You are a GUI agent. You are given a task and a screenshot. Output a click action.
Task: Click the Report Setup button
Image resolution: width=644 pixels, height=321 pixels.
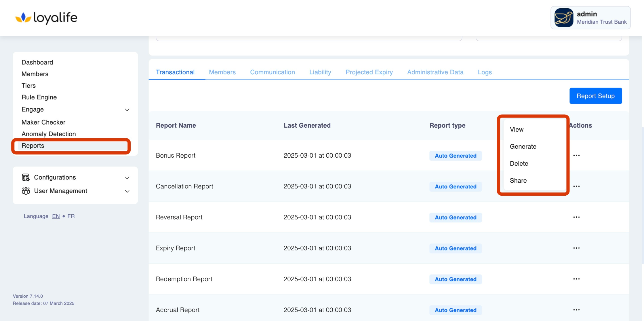(x=595, y=96)
